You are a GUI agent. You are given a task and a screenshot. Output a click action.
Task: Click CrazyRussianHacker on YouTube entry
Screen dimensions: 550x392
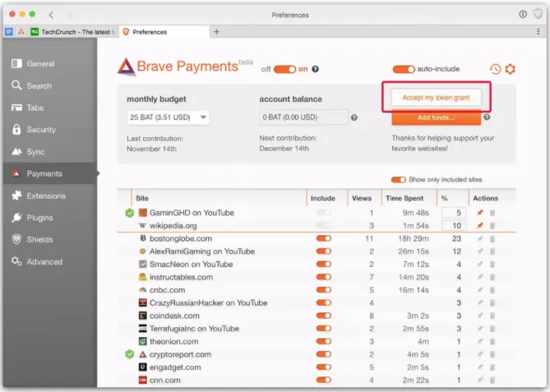click(x=208, y=302)
